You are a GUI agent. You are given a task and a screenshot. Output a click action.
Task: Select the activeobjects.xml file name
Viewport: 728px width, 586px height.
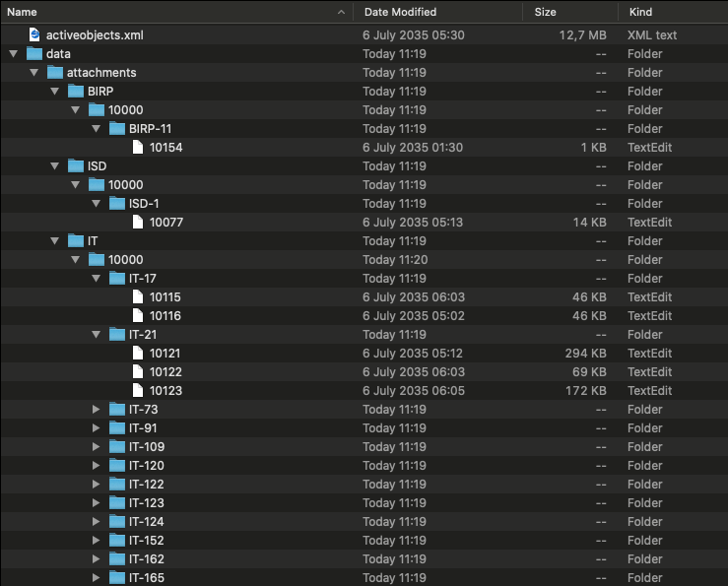[x=95, y=35]
